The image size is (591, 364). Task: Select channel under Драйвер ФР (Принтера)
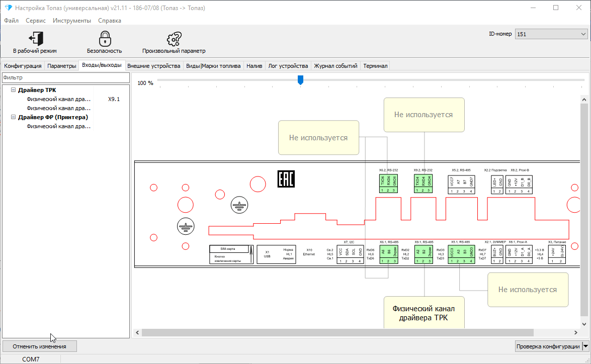click(x=66, y=126)
